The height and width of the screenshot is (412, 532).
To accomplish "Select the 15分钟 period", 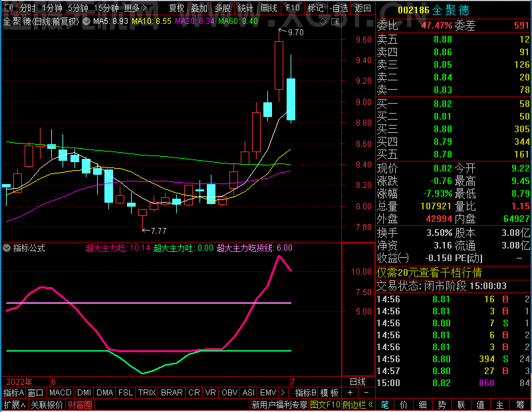I will (106, 8).
